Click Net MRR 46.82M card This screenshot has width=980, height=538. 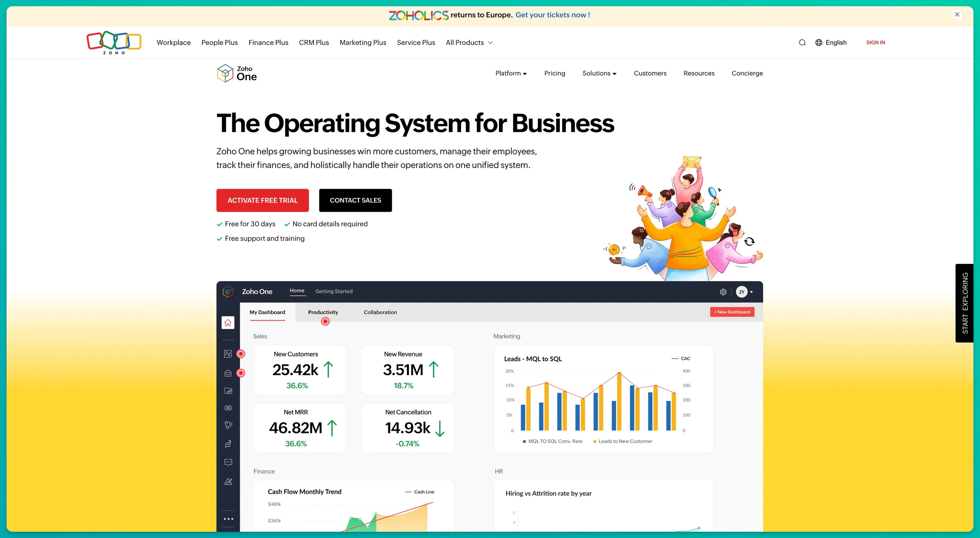300,428
